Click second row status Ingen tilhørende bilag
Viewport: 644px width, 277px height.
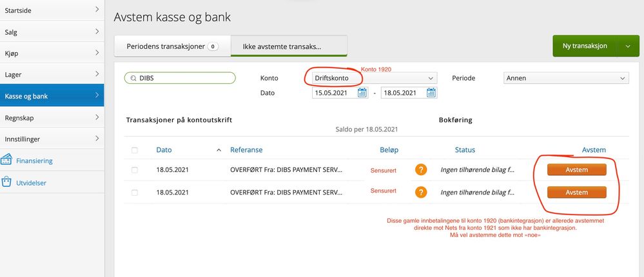coord(478,192)
